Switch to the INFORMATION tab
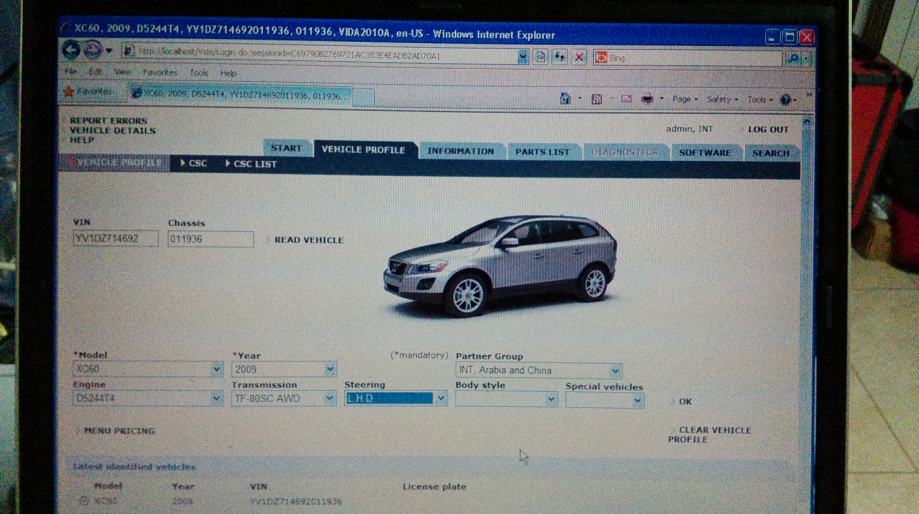 pos(461,151)
